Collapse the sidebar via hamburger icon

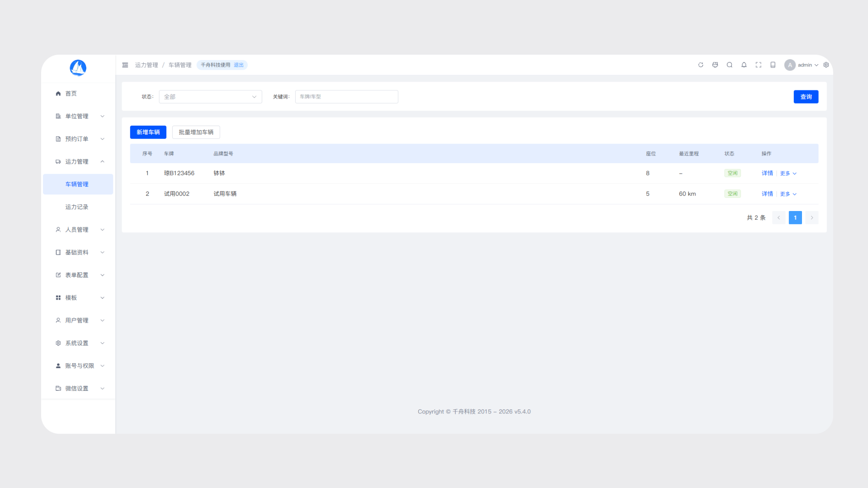(125, 65)
